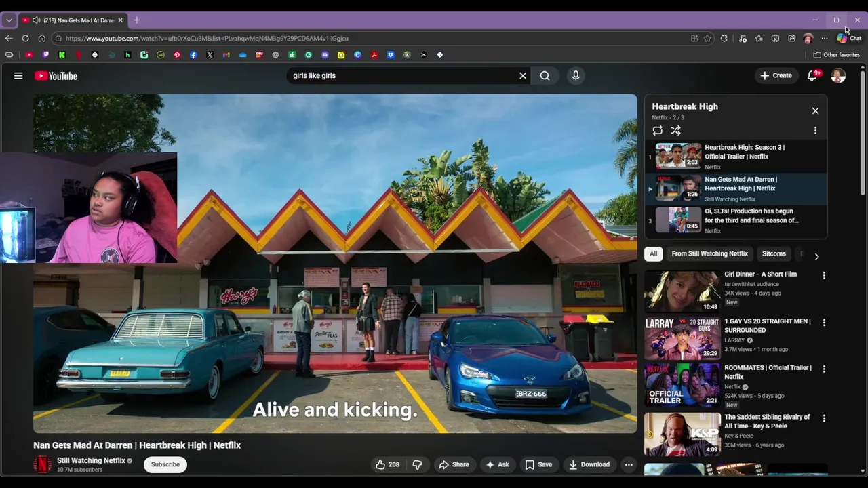
Task: Play Heartbreak High Season 3 Official Trailer
Action: click(x=736, y=157)
